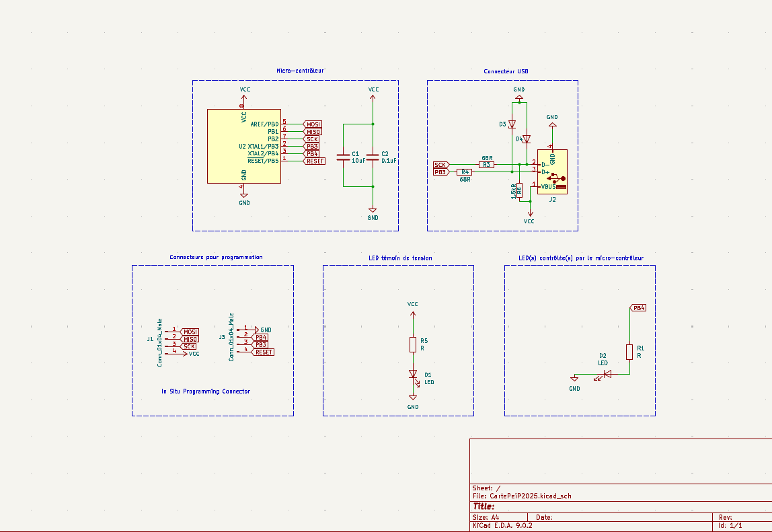Click the PB4 label on connector J3
772x532 pixels.
coord(261,337)
